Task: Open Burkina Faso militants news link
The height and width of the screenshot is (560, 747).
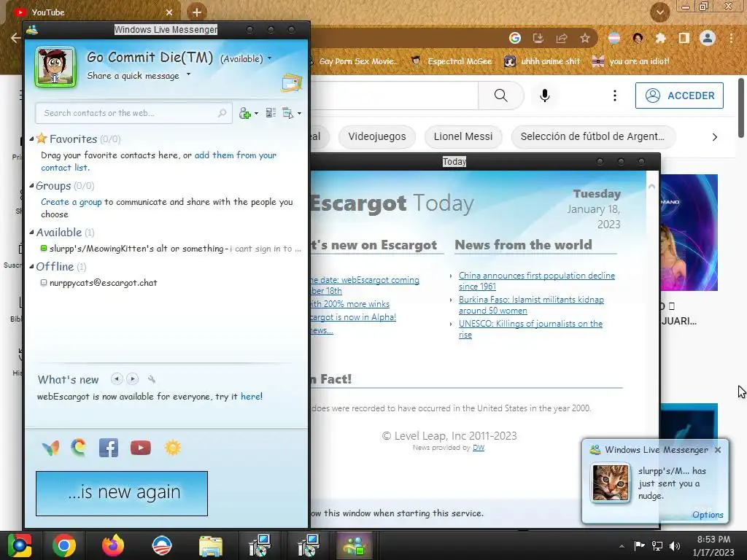Action: pos(531,305)
